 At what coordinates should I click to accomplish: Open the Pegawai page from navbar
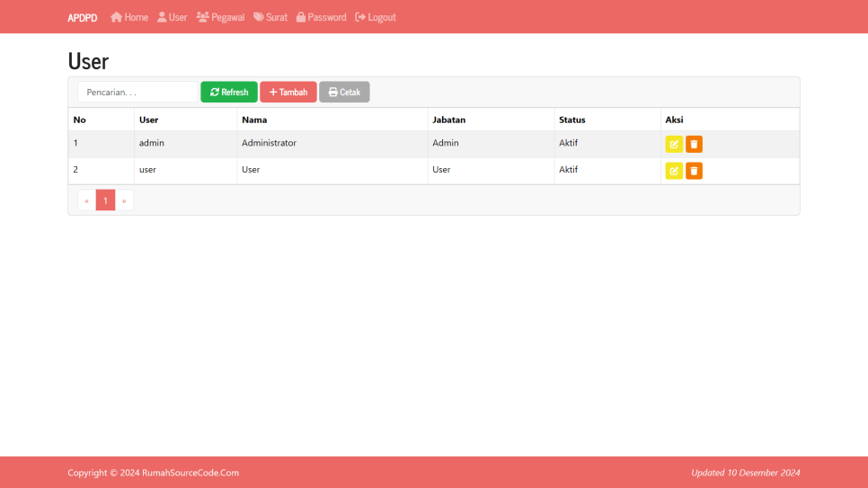point(220,17)
